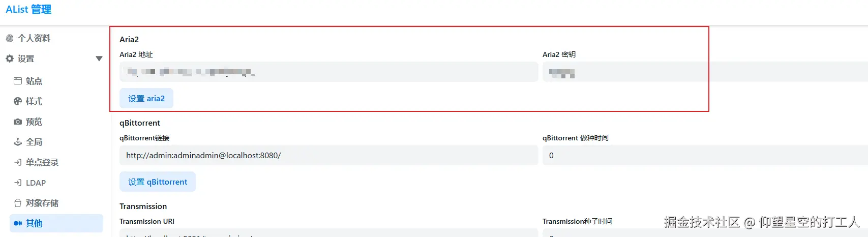Image resolution: width=868 pixels, height=237 pixels.
Task: Click the qBittorrent链接 URL field
Action: point(328,155)
